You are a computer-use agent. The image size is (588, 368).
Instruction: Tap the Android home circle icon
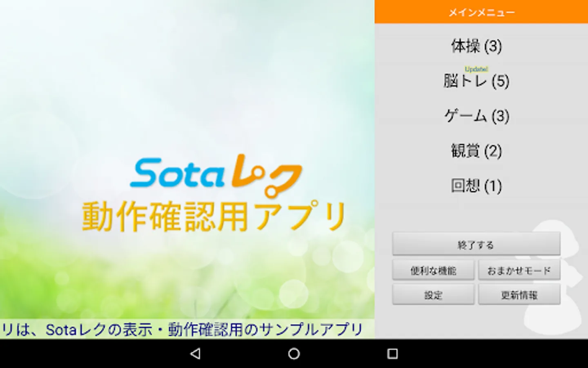coord(294,354)
